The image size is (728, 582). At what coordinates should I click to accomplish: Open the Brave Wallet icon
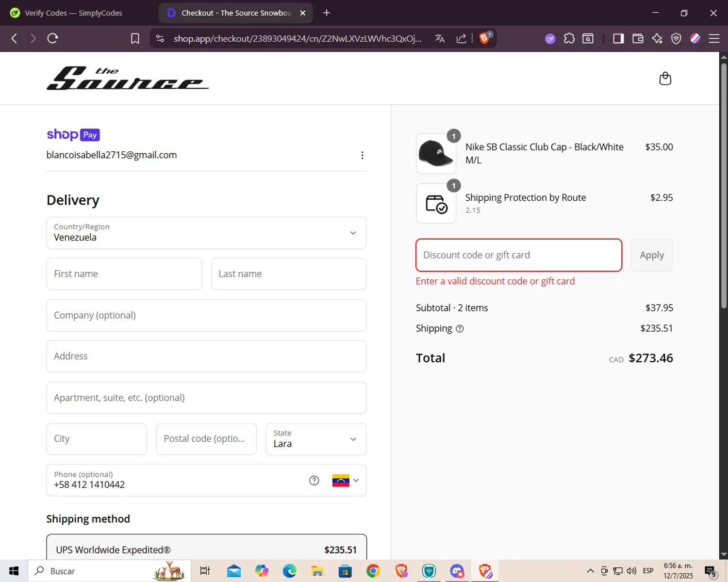tap(638, 38)
